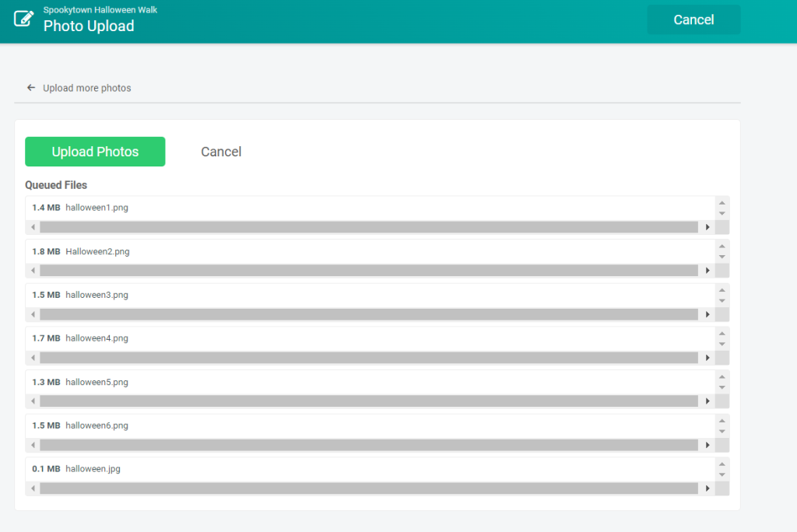Click scroll-left arrow in halloween3.png row
Viewport: 797px width, 532px height.
pos(33,314)
